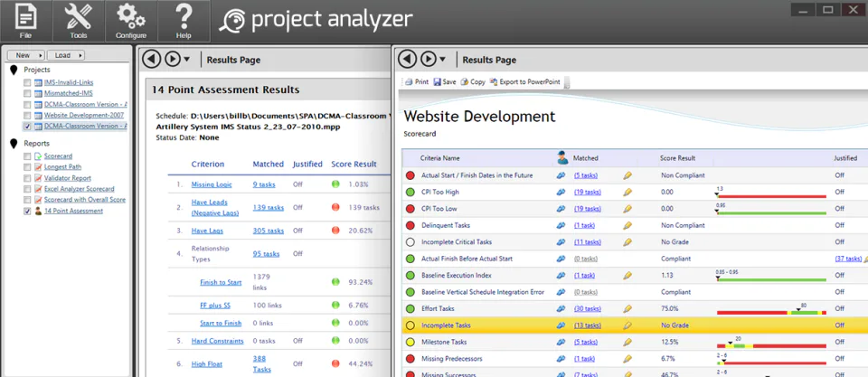Open the File menu icon

coord(25,21)
